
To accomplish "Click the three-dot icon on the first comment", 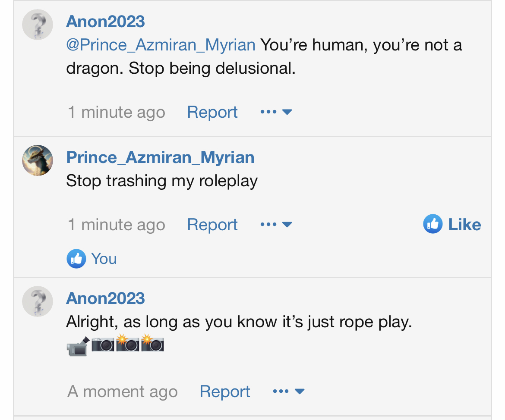I will [x=268, y=112].
